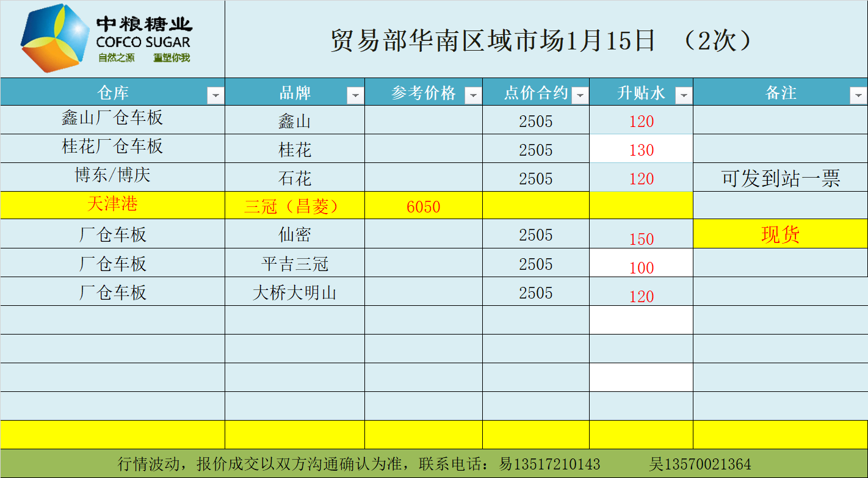Click the 大桥大明山 brand cell

[294, 292]
